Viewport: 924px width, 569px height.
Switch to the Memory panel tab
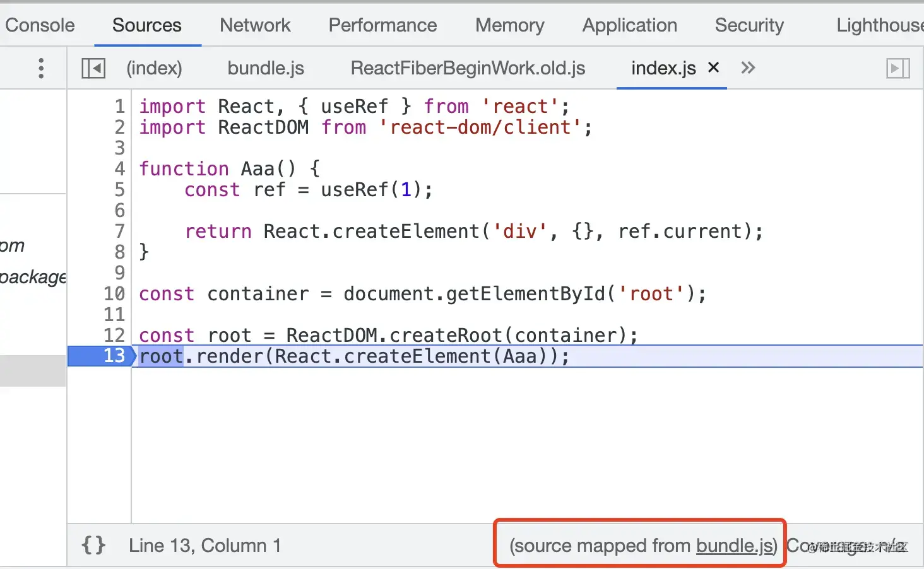(x=509, y=25)
